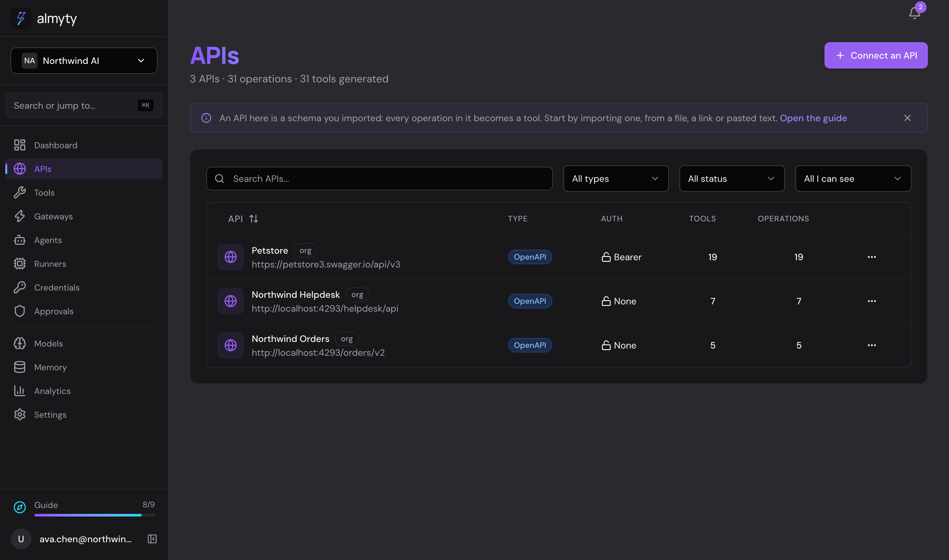Click the ava.chen account email
The width and height of the screenshot is (949, 560).
86,539
